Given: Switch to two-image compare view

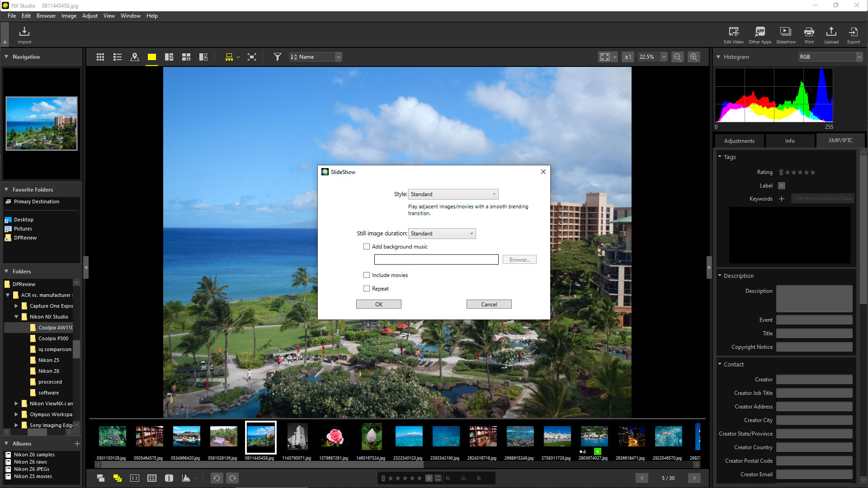Looking at the screenshot, I should coord(169,57).
